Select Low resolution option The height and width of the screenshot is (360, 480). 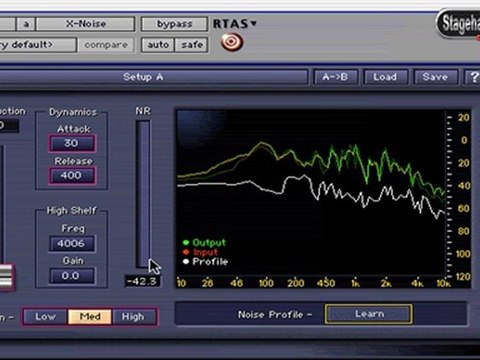click(x=46, y=317)
